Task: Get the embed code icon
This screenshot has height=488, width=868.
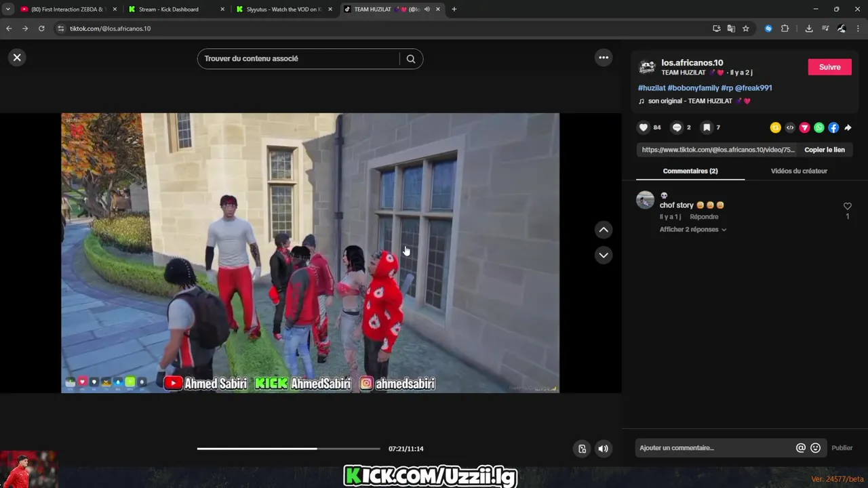Action: tap(790, 127)
